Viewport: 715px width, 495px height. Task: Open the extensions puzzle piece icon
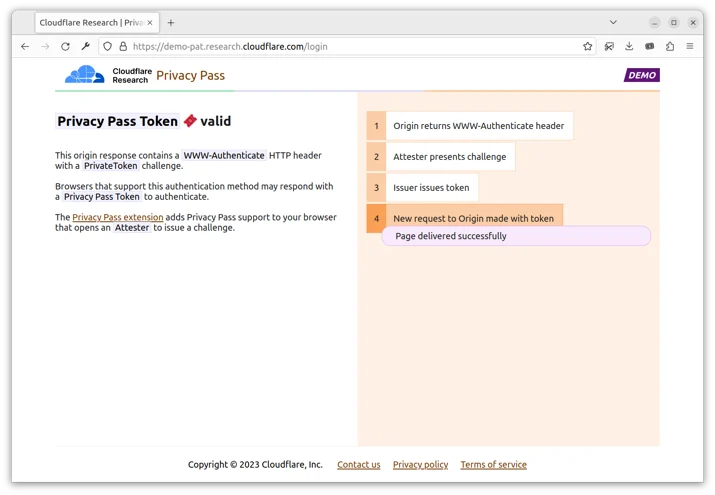click(x=669, y=46)
